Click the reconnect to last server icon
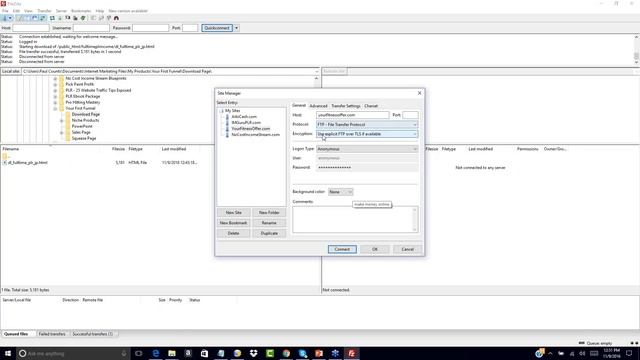Screen dimensions: 640x360 click(83, 18)
